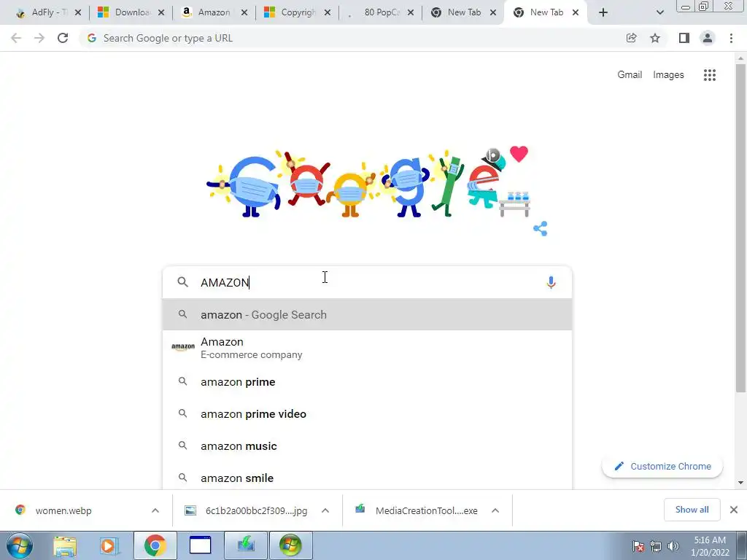Expand the tab search dropdown arrow
Viewport: 747px width, 560px height.
[x=659, y=12]
